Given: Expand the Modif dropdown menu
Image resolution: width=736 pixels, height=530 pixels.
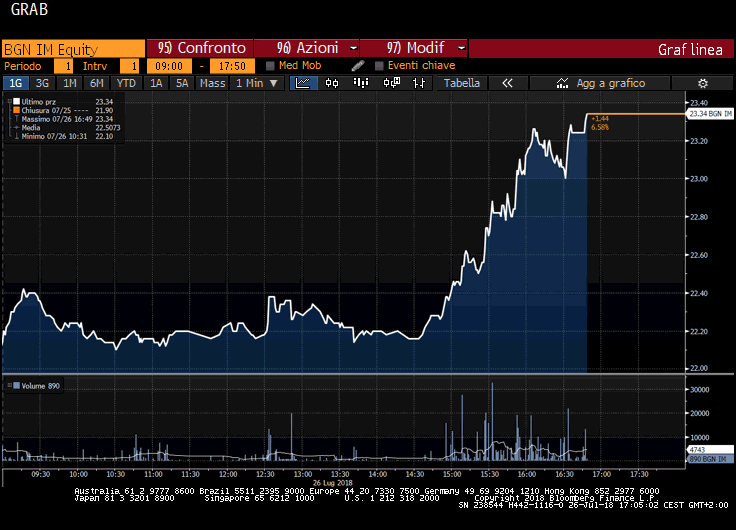Looking at the screenshot, I should coord(414,48).
